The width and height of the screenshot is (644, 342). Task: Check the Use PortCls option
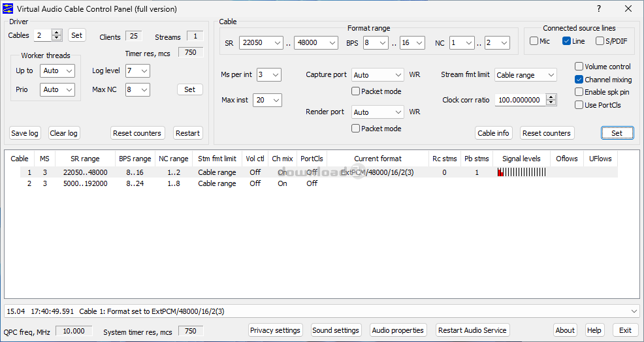(x=579, y=105)
